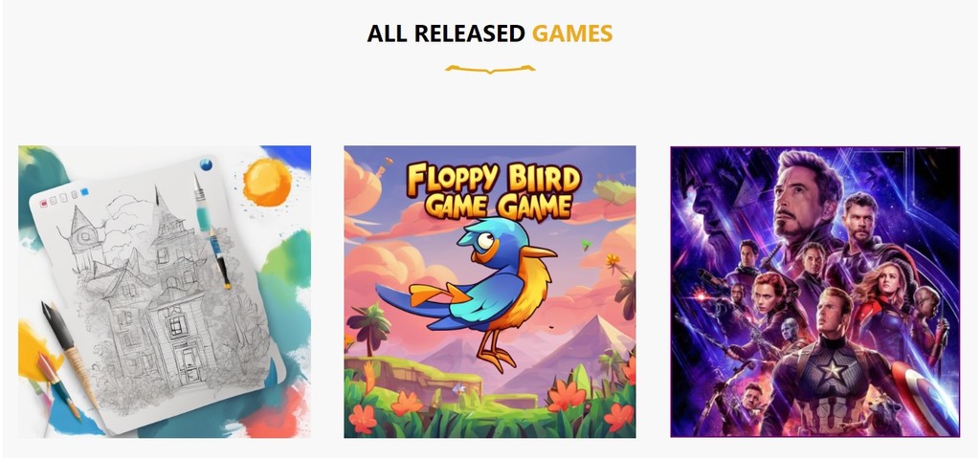Click the small blue dot above sketchbook

point(206,164)
